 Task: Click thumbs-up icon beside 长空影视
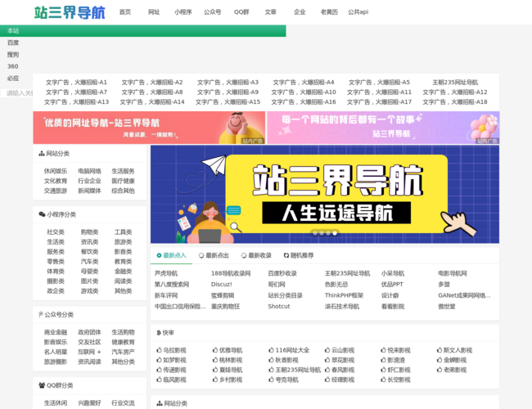point(383,380)
